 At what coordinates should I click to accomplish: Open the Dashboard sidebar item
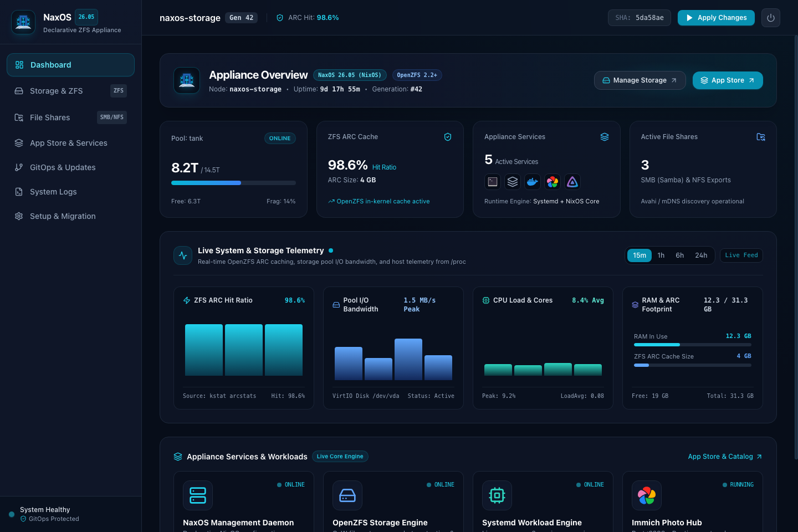click(x=70, y=65)
